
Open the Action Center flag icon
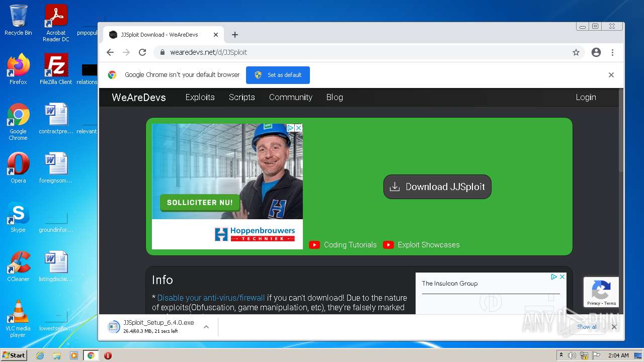596,355
